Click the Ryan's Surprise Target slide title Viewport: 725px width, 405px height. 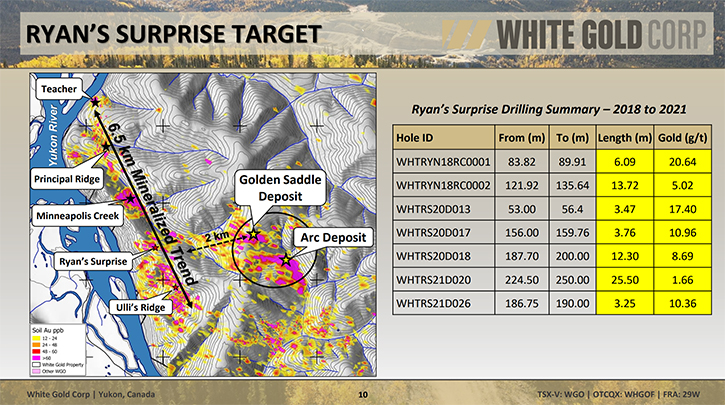tap(173, 35)
